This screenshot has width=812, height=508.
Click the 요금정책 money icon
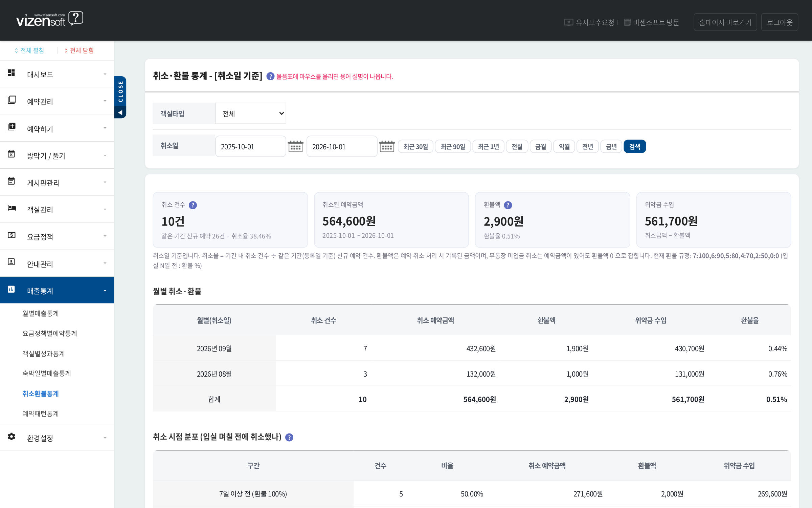pos(12,235)
